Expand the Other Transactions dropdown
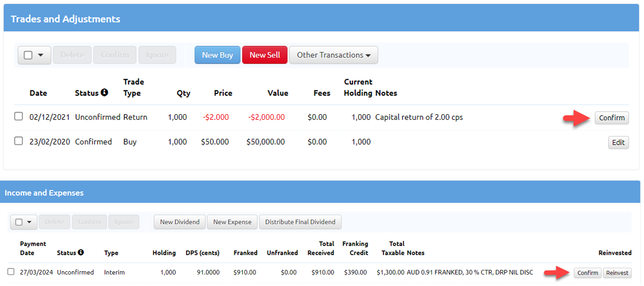 pos(333,55)
